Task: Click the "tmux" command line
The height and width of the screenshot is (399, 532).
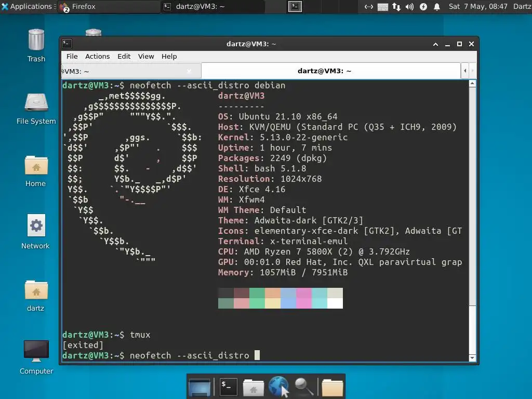Action: [106, 335]
